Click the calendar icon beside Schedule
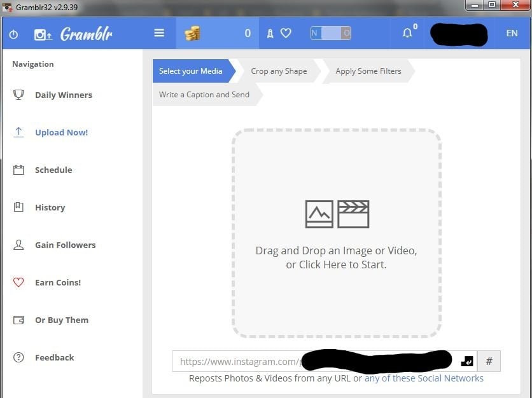This screenshot has height=398, width=532. [18, 170]
